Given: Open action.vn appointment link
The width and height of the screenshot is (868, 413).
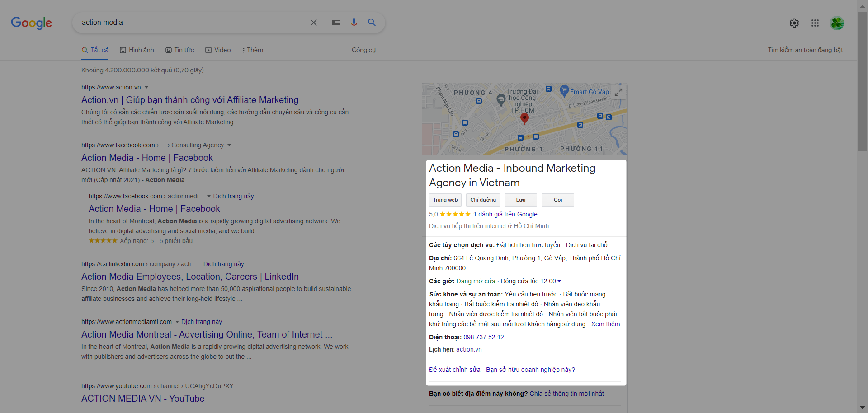Looking at the screenshot, I should [469, 349].
